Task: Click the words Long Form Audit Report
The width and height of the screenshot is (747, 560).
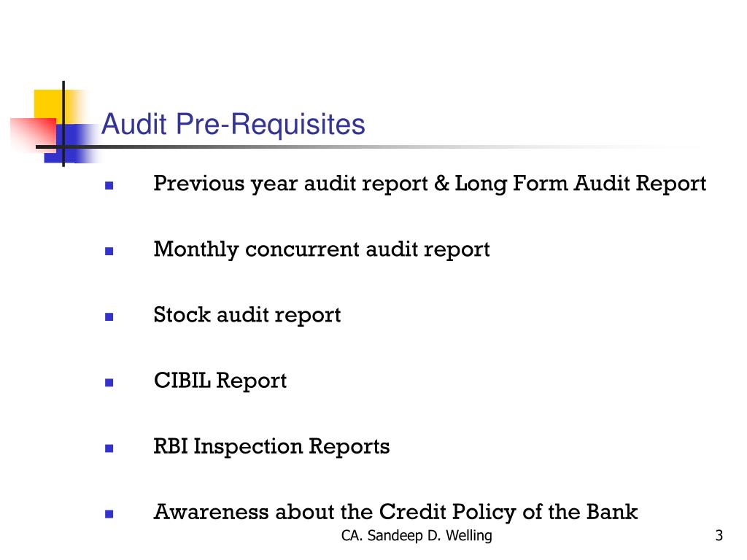Action: pyautogui.click(x=580, y=184)
